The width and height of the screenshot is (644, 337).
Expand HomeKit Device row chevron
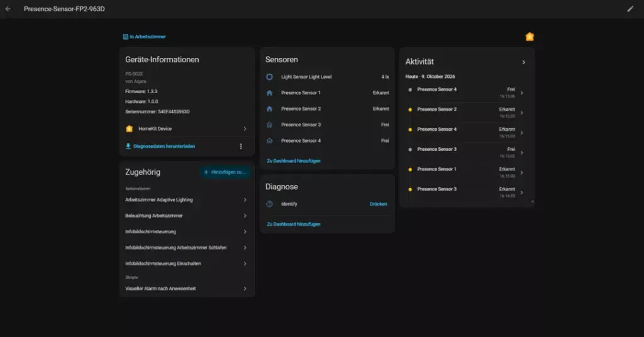pos(245,128)
